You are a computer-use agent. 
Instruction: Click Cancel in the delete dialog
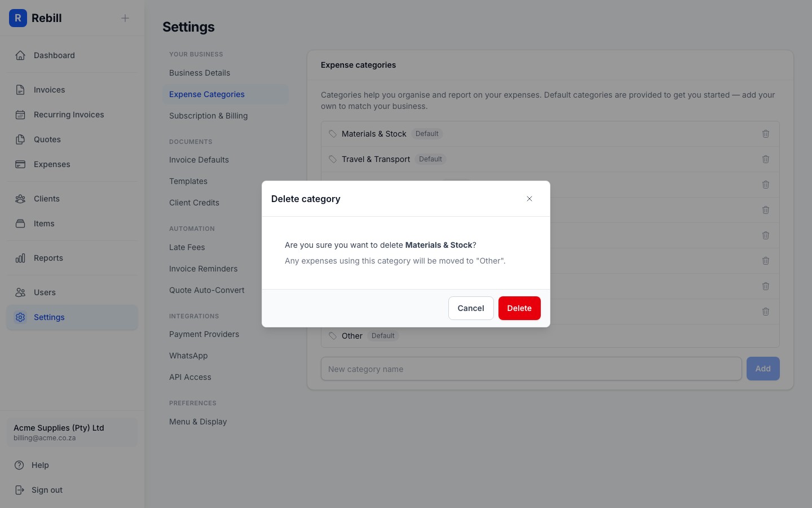[471, 308]
